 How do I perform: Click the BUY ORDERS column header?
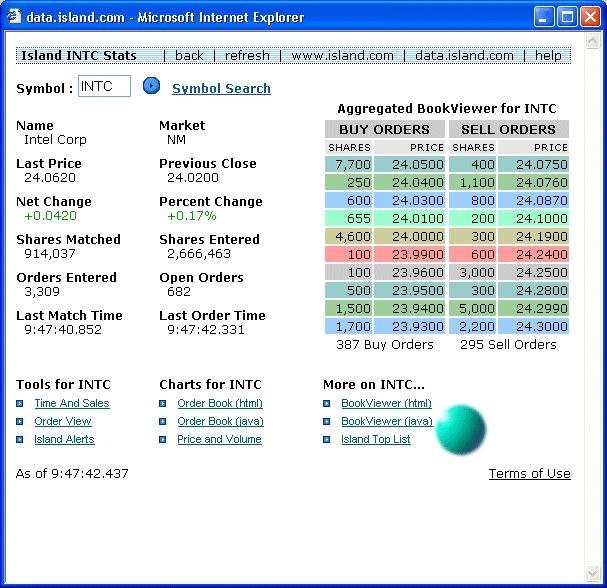pos(385,129)
